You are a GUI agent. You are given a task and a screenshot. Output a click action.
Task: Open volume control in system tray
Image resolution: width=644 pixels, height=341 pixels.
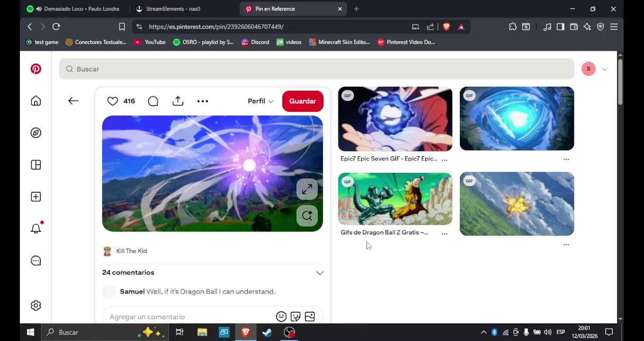[548, 332]
